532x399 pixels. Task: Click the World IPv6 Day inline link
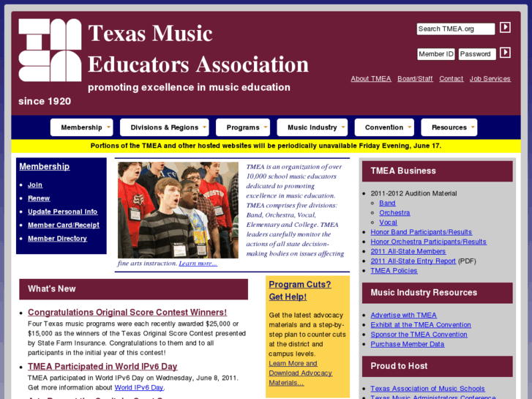point(139,387)
